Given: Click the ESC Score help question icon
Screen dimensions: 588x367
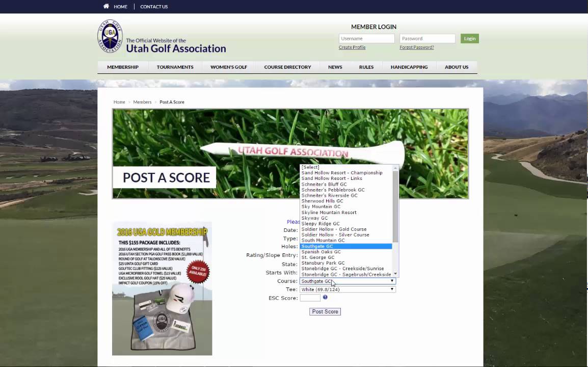Looking at the screenshot, I should [x=325, y=297].
